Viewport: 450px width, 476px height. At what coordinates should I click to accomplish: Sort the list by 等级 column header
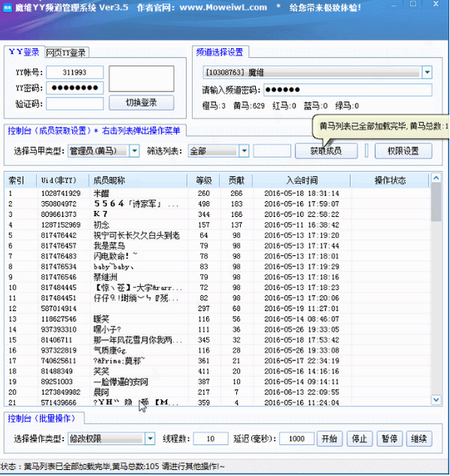pyautogui.click(x=204, y=181)
